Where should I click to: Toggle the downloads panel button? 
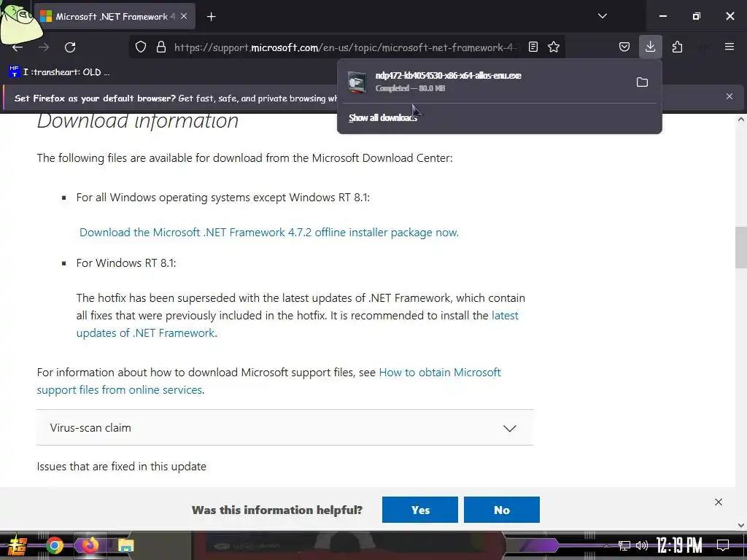tap(650, 47)
